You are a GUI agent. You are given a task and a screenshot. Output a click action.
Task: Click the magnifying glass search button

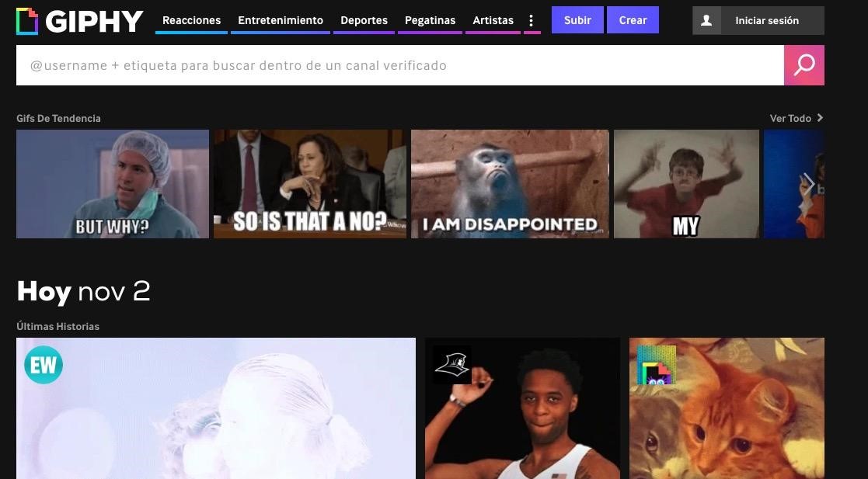[804, 65]
